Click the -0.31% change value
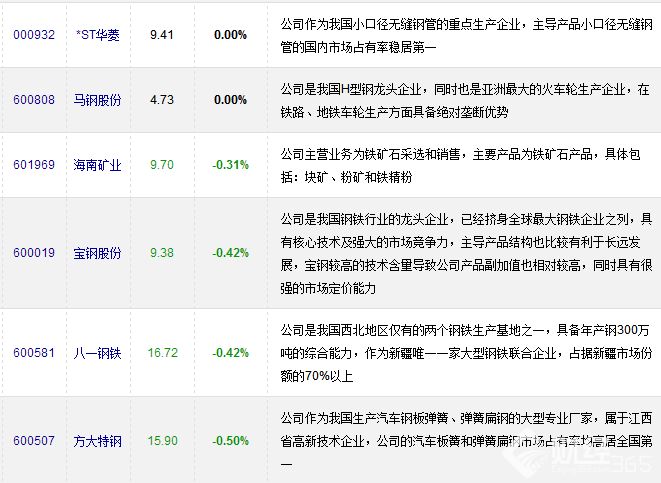 [x=231, y=165]
